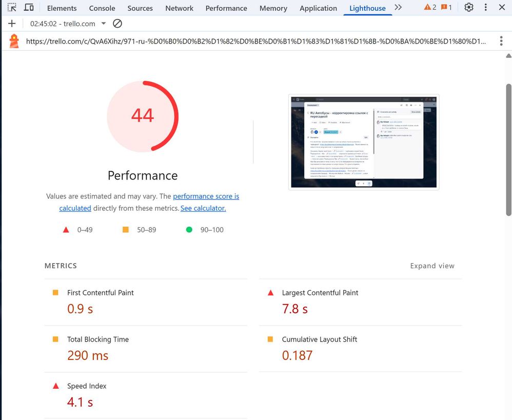Open the issues counter showing 1
Viewport: 512px width, 420px height.
click(x=446, y=8)
